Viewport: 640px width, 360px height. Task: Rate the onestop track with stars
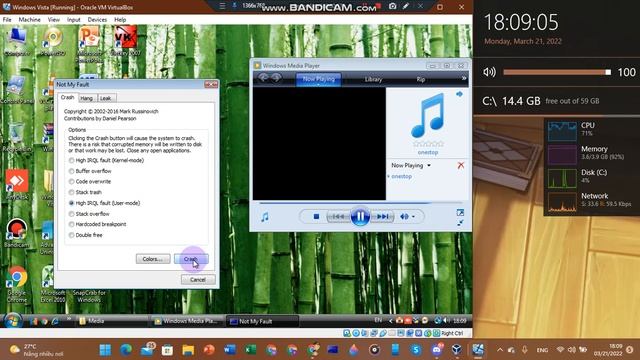point(428,144)
